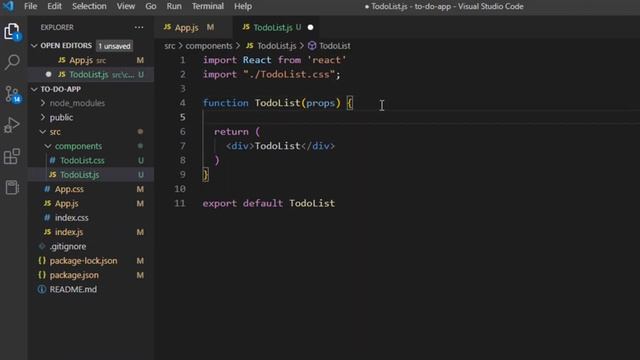Image resolution: width=640 pixels, height=360 pixels.
Task: Open TodoList.js in components folder
Action: [x=91, y=175]
